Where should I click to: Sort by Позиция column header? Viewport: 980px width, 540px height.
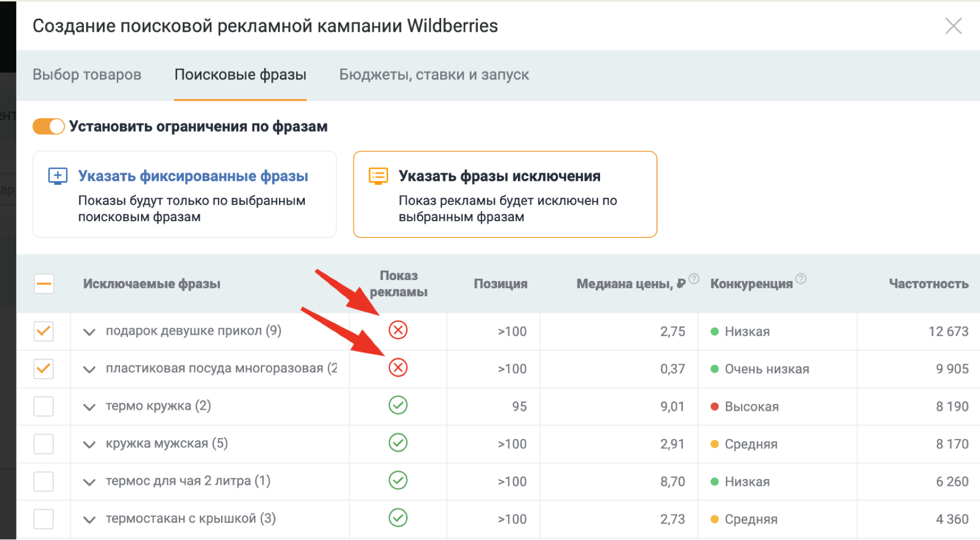point(501,283)
